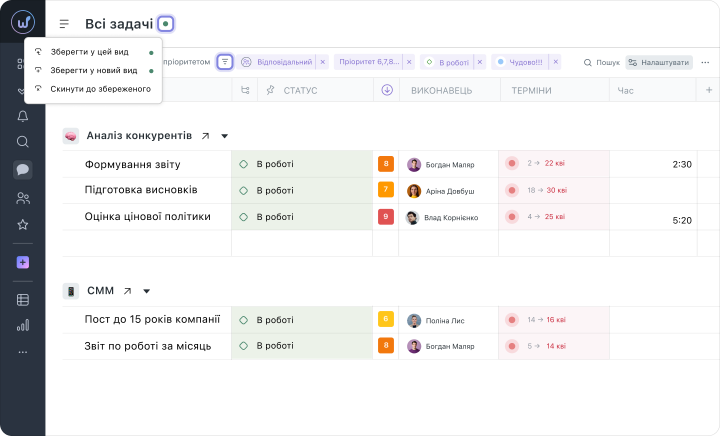
Task: Click priority 6 badge of Пост до 15 років
Action: point(386,319)
